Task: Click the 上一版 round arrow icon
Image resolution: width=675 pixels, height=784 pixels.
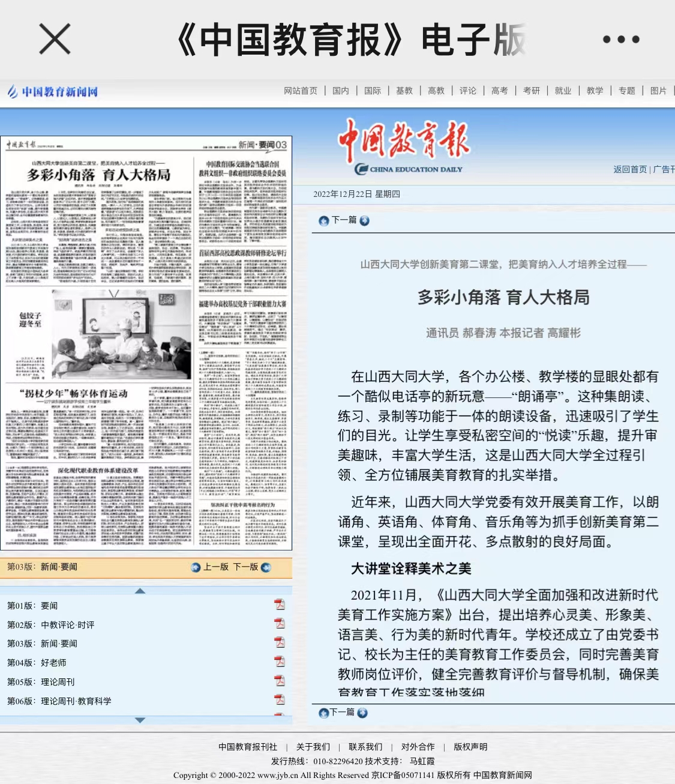Action: [x=196, y=567]
